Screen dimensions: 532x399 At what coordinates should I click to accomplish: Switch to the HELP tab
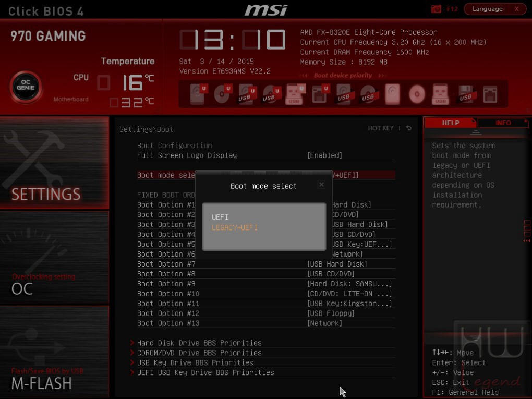tap(451, 123)
